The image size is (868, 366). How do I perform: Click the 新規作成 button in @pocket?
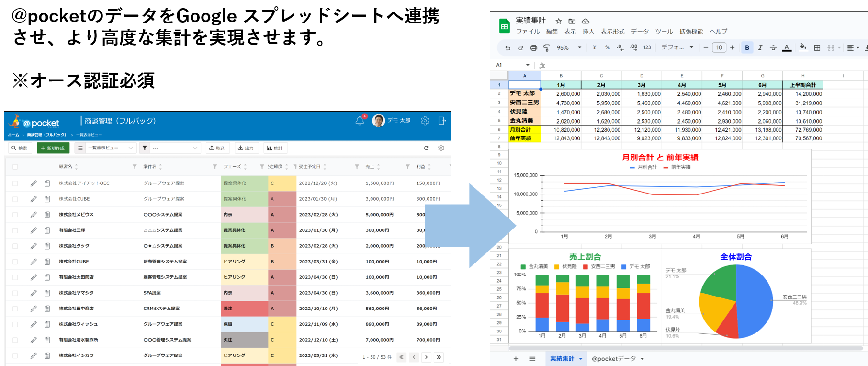coord(53,148)
